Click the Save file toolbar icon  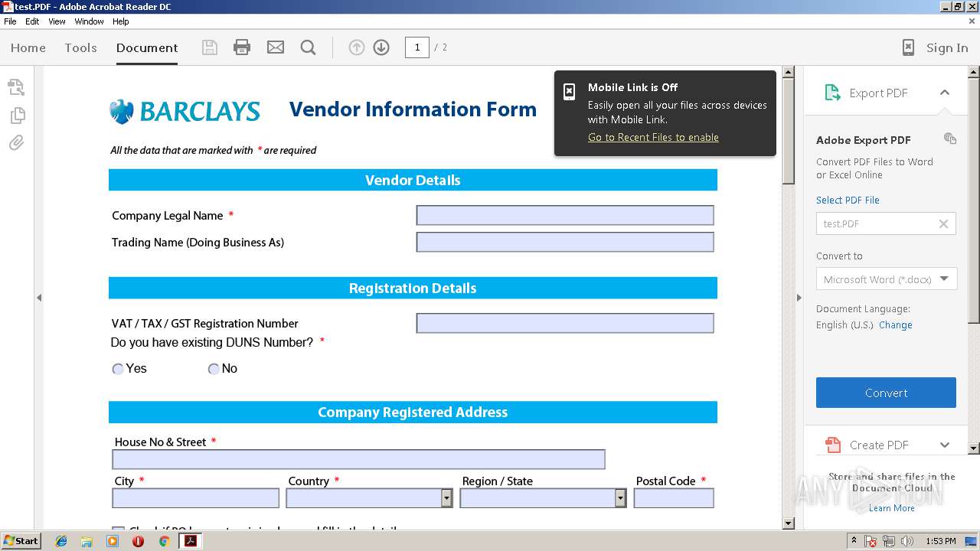209,47
